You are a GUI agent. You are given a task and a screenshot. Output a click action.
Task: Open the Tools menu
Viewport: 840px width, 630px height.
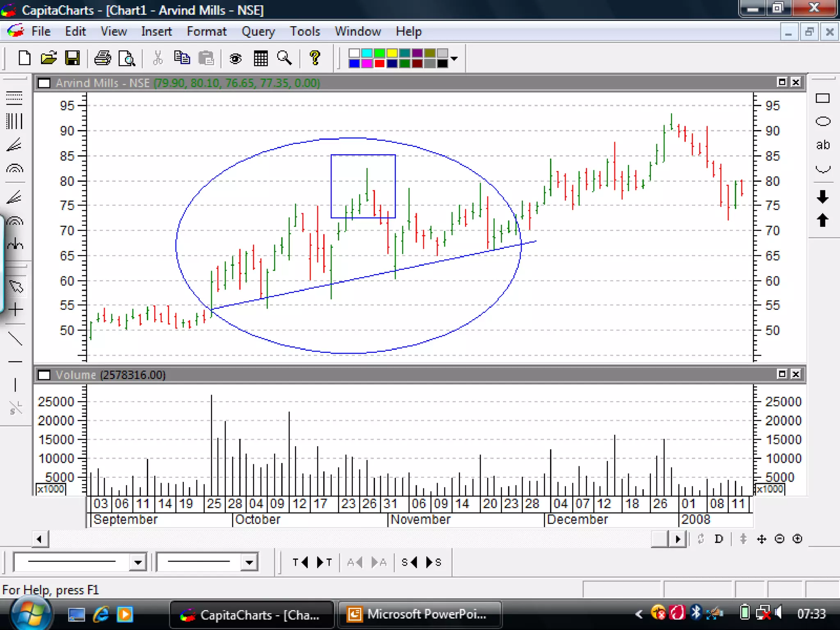(305, 32)
